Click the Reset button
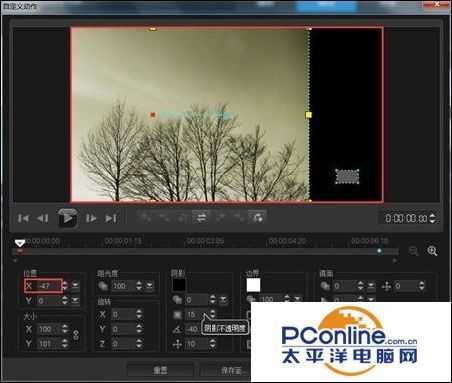452x383 pixels. point(160,370)
